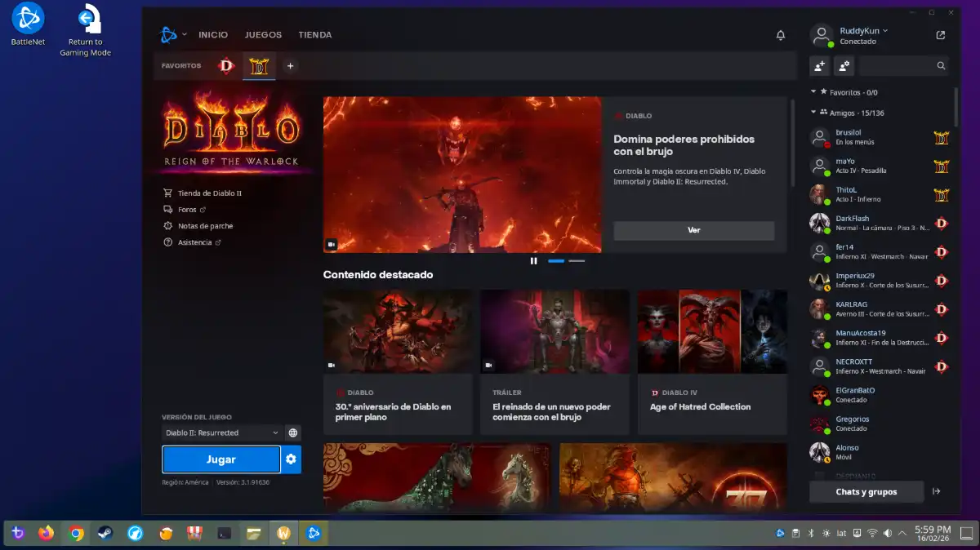The image size is (980, 550).
Task: Expand the RuddyKun status dropdown
Action: point(885,31)
